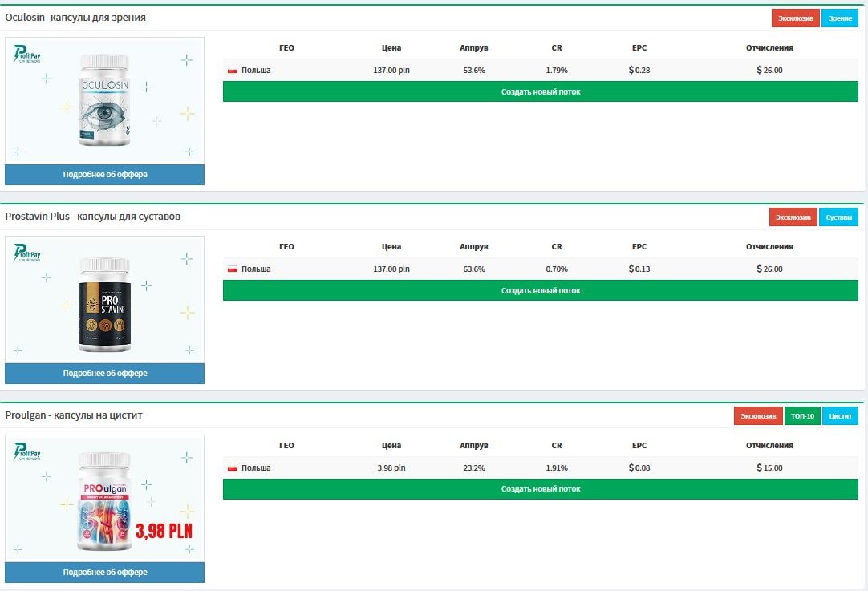The height and width of the screenshot is (591, 868).
Task: Create new stream for Oculosin offer
Action: coord(540,92)
